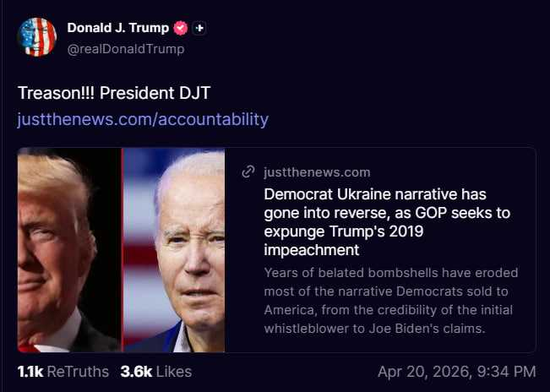550x392 pixels.
Task: Open the flag-face profile avatar
Action: [x=36, y=36]
